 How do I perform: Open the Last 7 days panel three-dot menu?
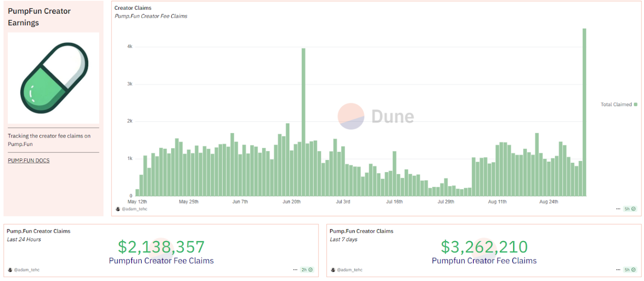point(618,270)
